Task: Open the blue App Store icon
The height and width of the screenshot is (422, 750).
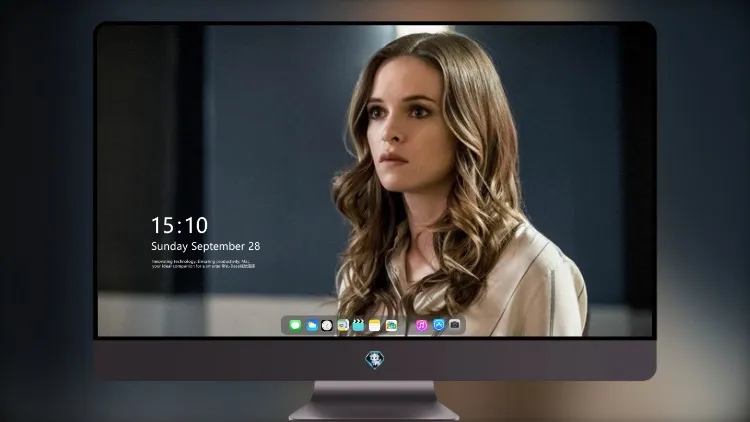Action: click(x=439, y=325)
